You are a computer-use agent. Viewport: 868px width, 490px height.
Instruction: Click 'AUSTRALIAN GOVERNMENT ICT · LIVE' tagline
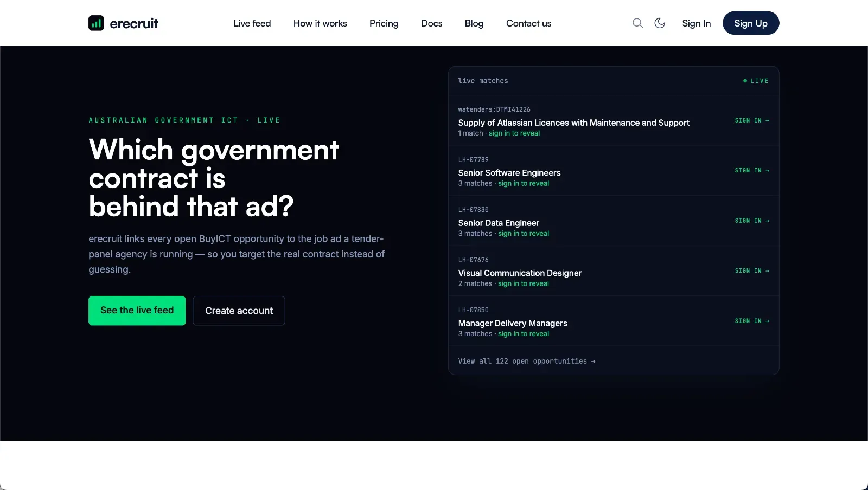[184, 120]
